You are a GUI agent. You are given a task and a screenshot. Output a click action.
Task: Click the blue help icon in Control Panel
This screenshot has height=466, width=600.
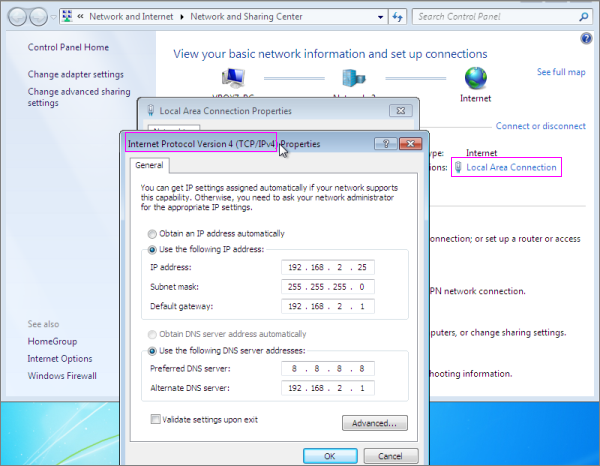(x=586, y=38)
